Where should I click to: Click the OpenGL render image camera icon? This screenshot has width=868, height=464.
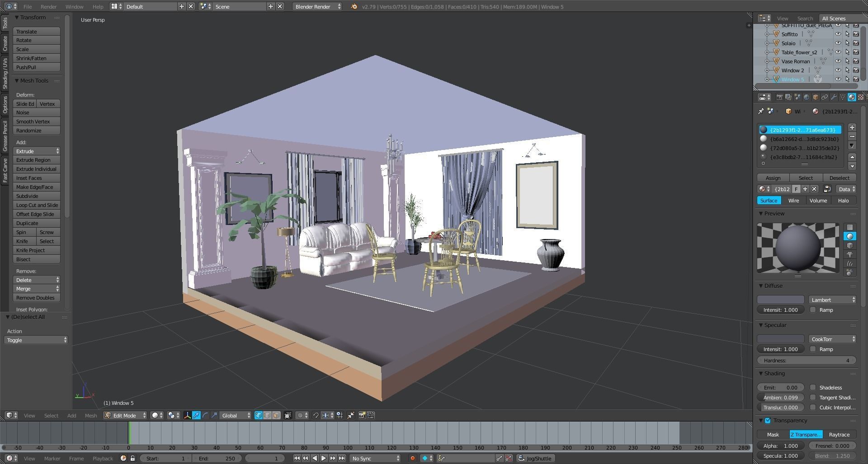tap(362, 415)
